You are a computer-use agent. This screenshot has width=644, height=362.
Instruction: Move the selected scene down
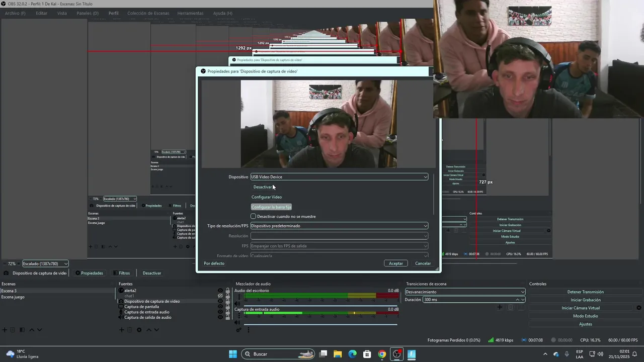(40, 330)
